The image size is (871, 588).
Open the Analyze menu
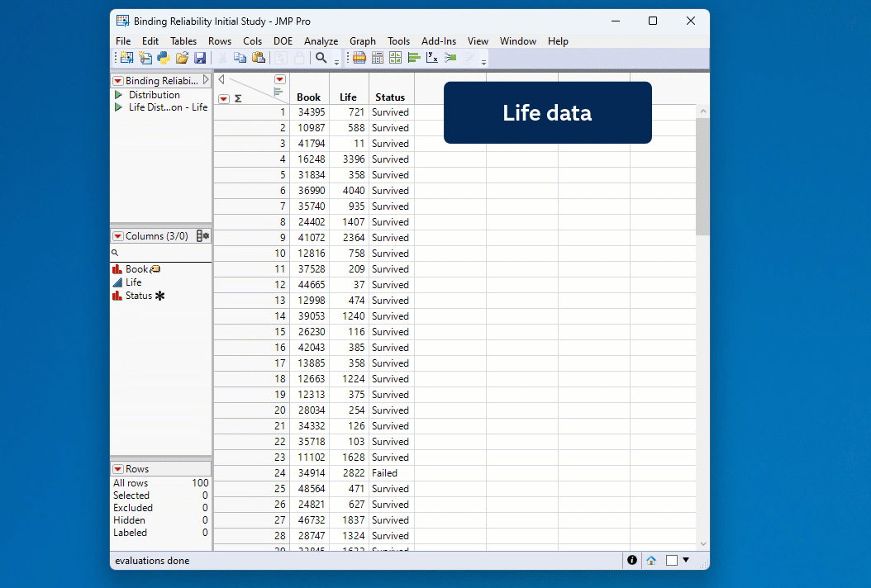(x=321, y=41)
